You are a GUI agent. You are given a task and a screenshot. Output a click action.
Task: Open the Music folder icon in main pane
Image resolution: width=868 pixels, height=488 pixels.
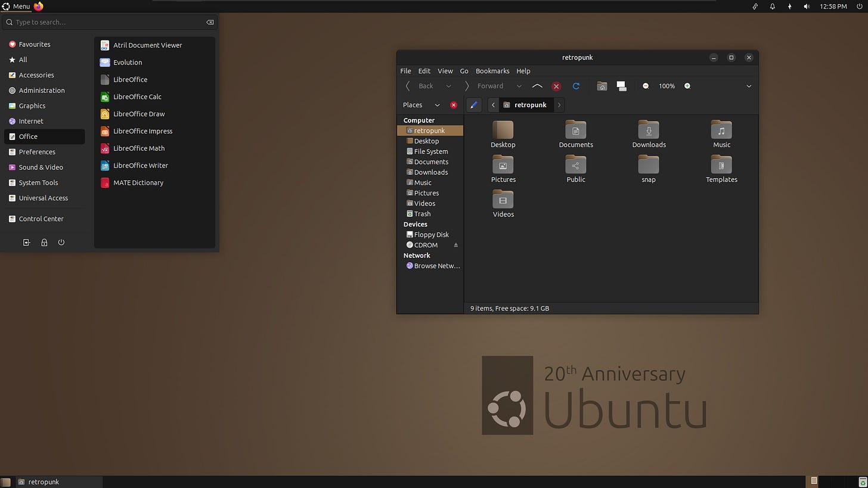point(721,130)
